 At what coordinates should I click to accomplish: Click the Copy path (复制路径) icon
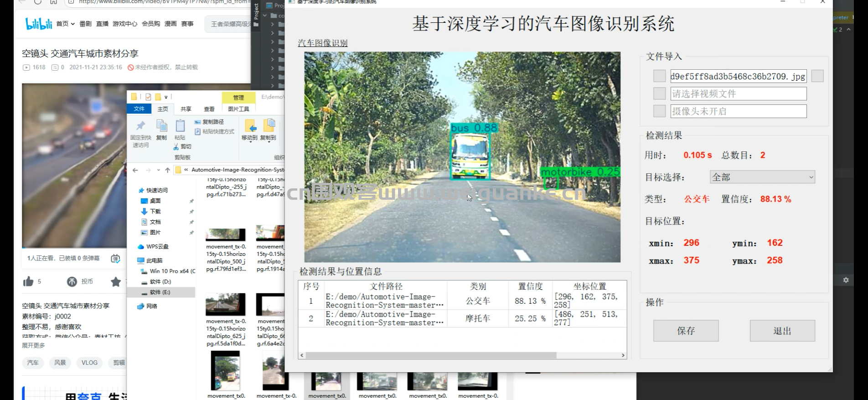[197, 122]
